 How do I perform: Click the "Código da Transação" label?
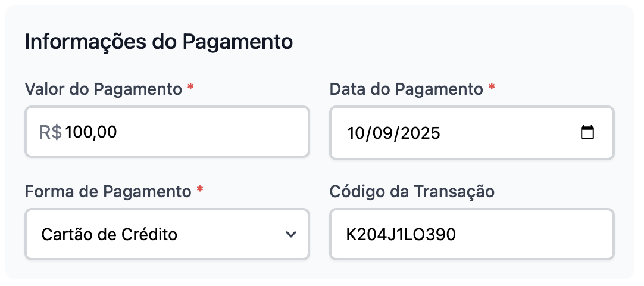pos(412,192)
